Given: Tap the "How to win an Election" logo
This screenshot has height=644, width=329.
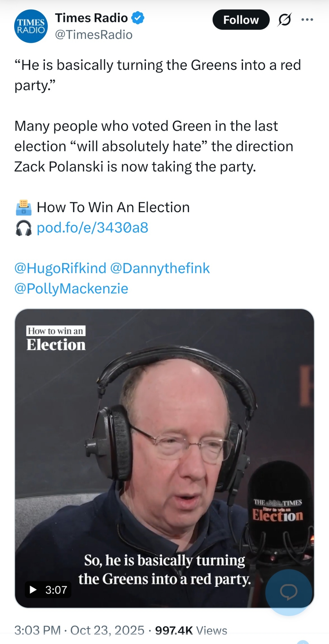Looking at the screenshot, I should click(56, 338).
